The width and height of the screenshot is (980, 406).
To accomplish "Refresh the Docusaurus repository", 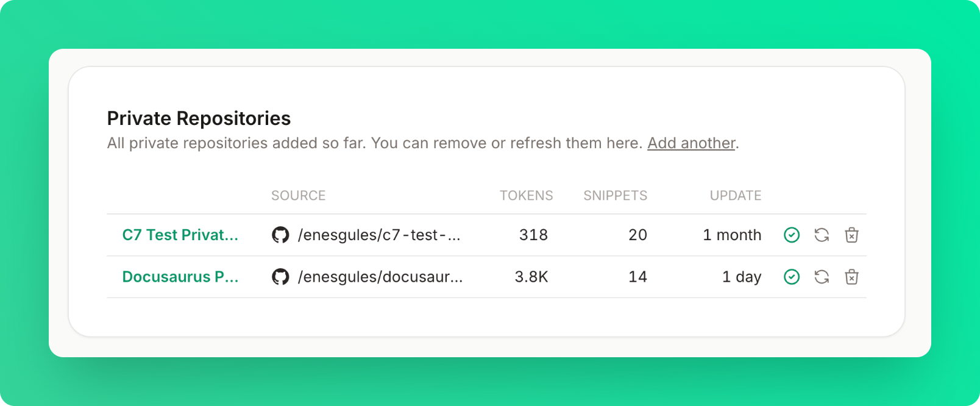I will (822, 277).
